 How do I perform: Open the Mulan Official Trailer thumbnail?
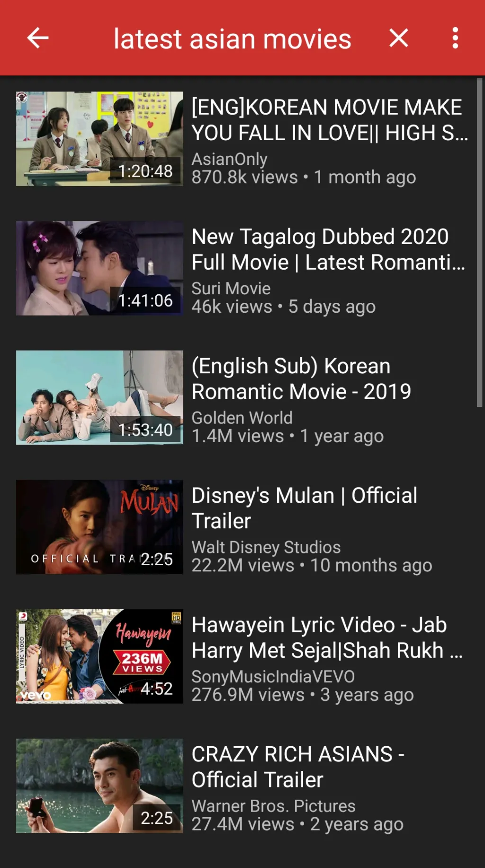tap(99, 527)
